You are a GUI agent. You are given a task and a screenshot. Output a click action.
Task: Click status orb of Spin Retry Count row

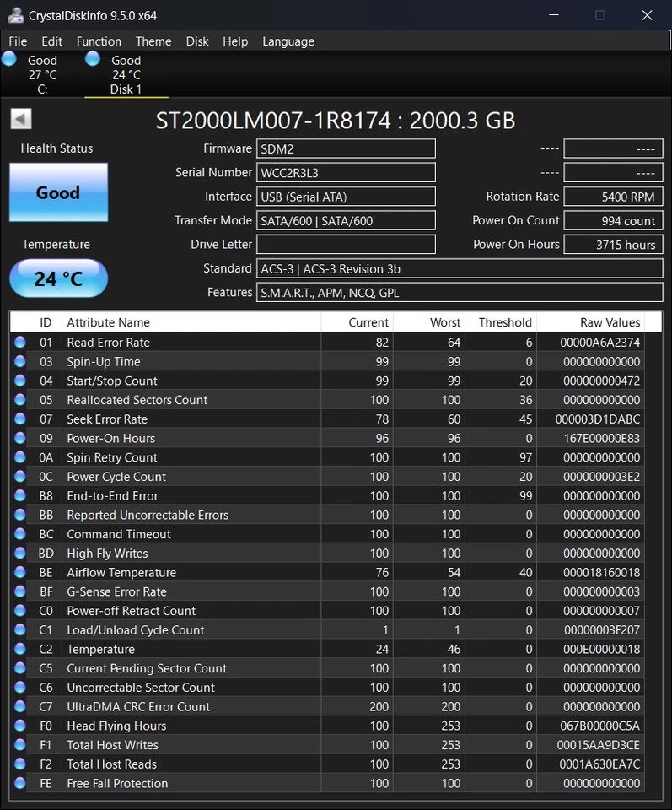click(x=20, y=456)
